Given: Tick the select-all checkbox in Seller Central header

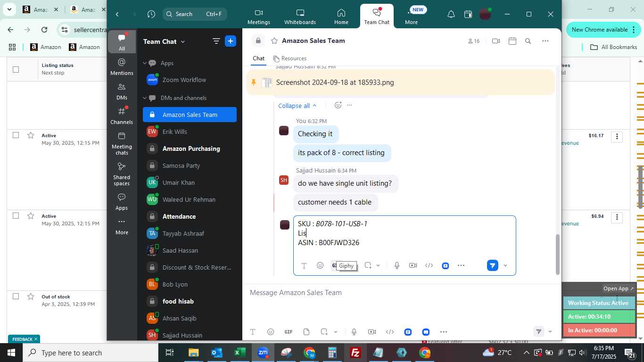Looking at the screenshot, I should pyautogui.click(x=16, y=69).
